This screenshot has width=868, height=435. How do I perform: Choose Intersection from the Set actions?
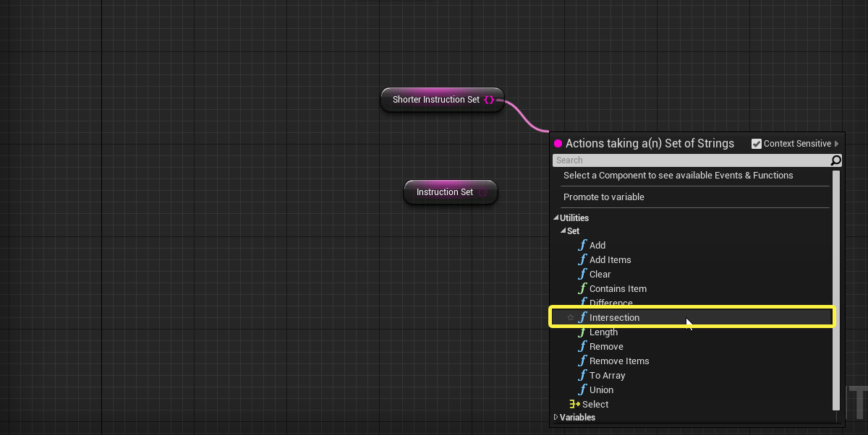(x=614, y=318)
